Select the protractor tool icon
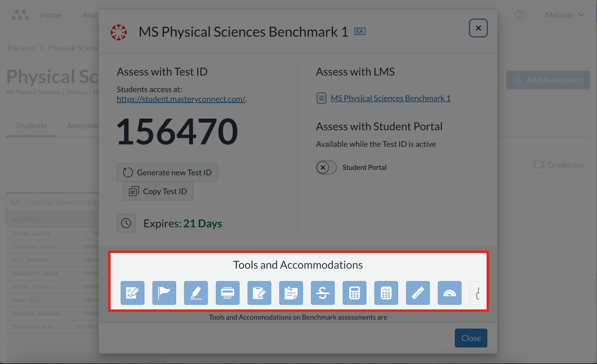 449,293
